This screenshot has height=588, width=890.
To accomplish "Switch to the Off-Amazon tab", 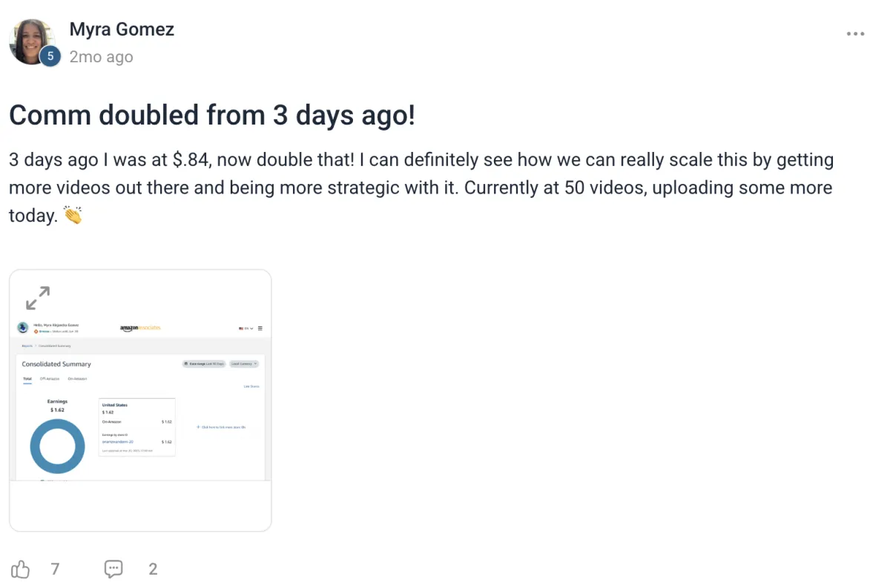I will (x=48, y=379).
